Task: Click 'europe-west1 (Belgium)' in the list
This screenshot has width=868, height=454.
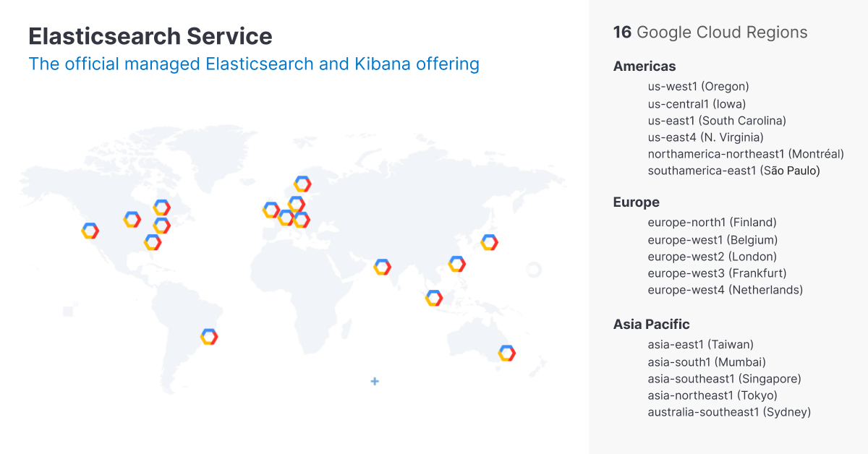Action: point(712,240)
